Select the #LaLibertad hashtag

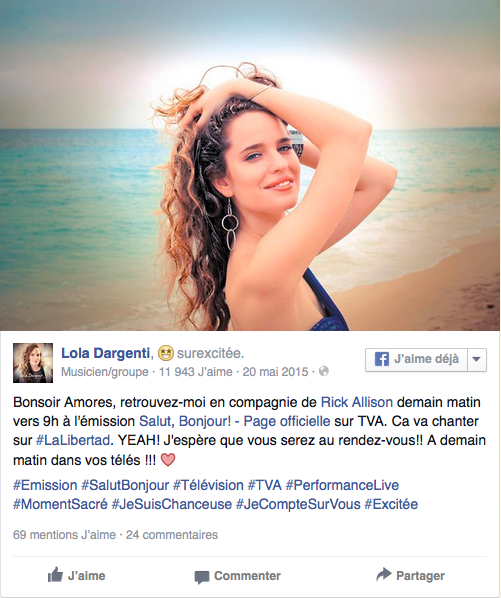tap(73, 440)
